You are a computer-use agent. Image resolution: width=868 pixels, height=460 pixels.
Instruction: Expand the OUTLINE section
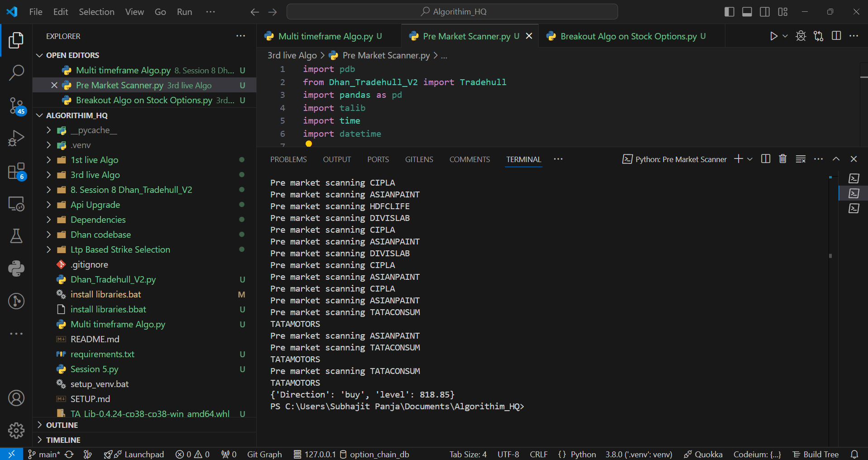coord(62,425)
